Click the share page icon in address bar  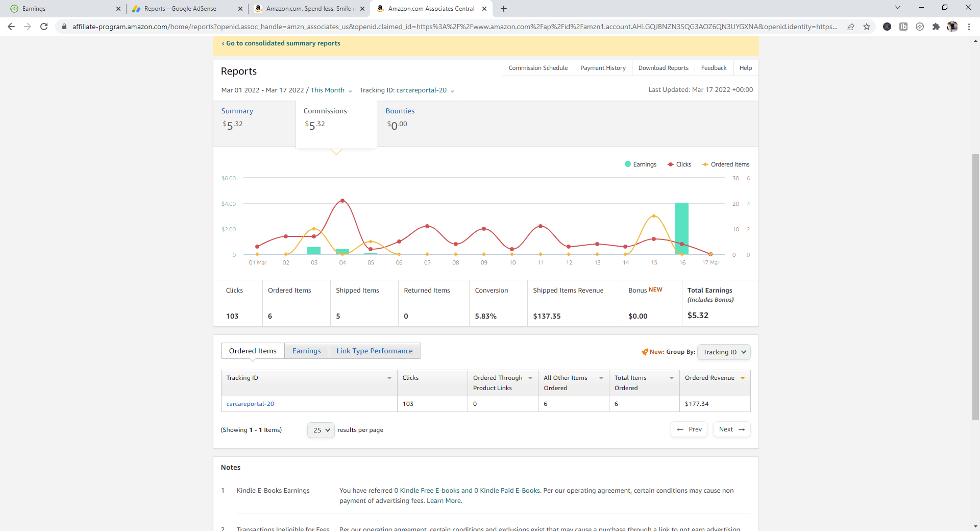click(x=850, y=27)
